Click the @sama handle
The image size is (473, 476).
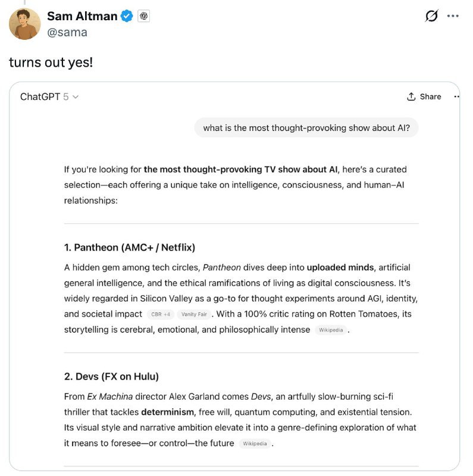tap(67, 32)
